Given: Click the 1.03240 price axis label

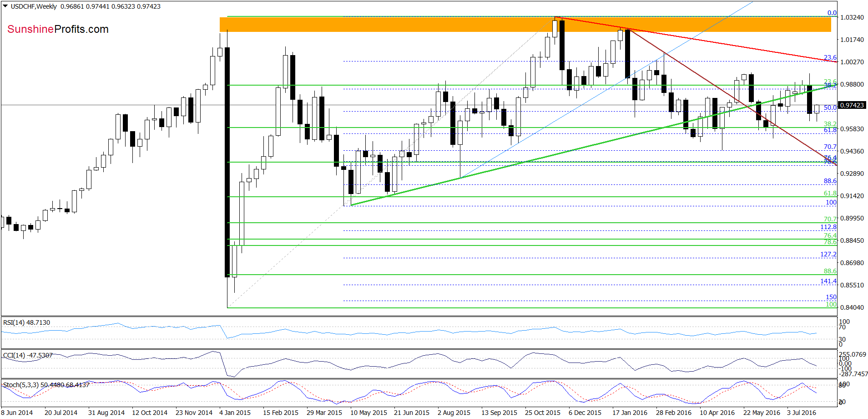Looking at the screenshot, I should (x=852, y=17).
